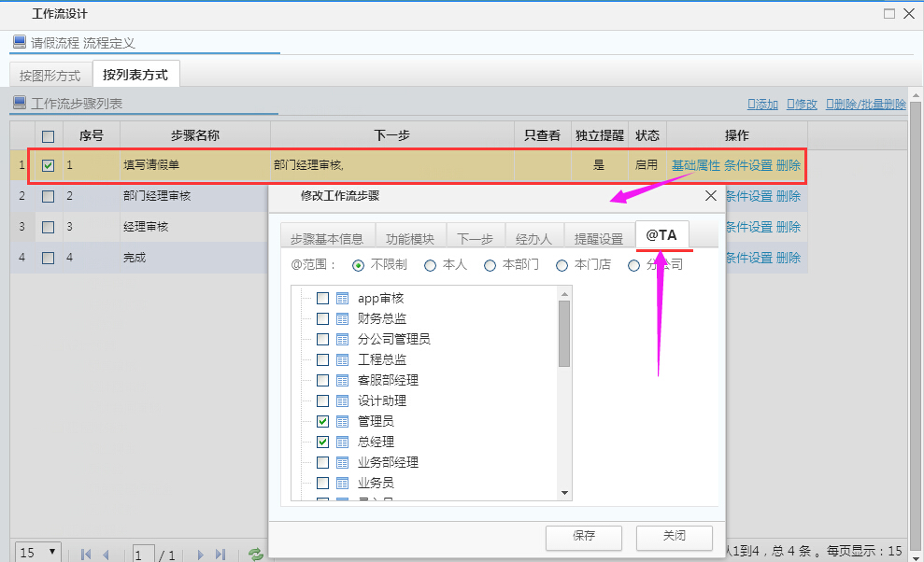Image resolution: width=924 pixels, height=562 pixels.
Task: Click the list icon next to 总经理
Action: (x=341, y=442)
